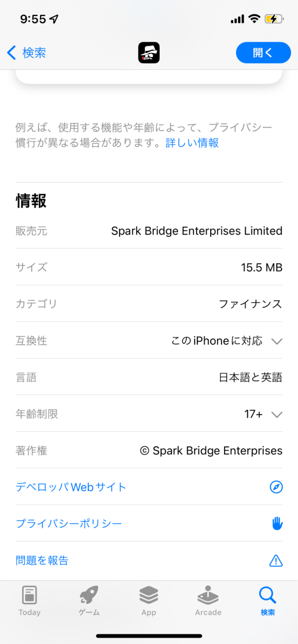Tap 問題を報告 link
This screenshot has width=298, height=644.
[x=42, y=560]
